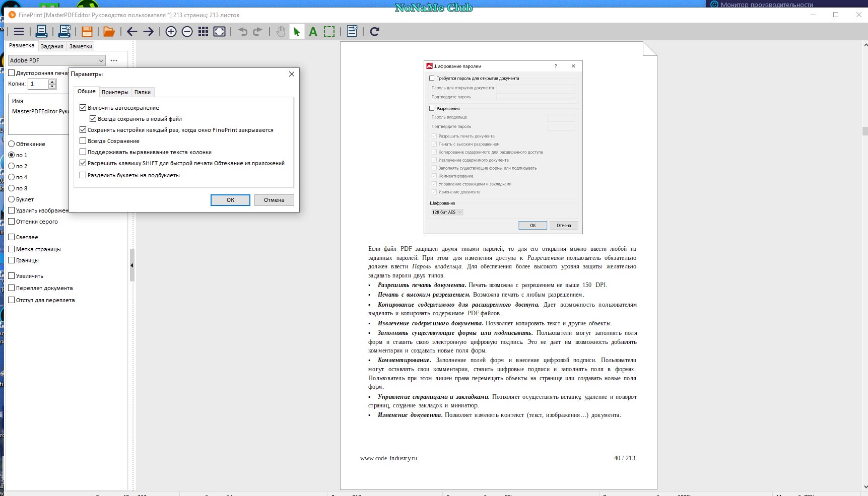The width and height of the screenshot is (868, 496).
Task: Open the Принтеры tab in Параметры
Action: click(115, 92)
